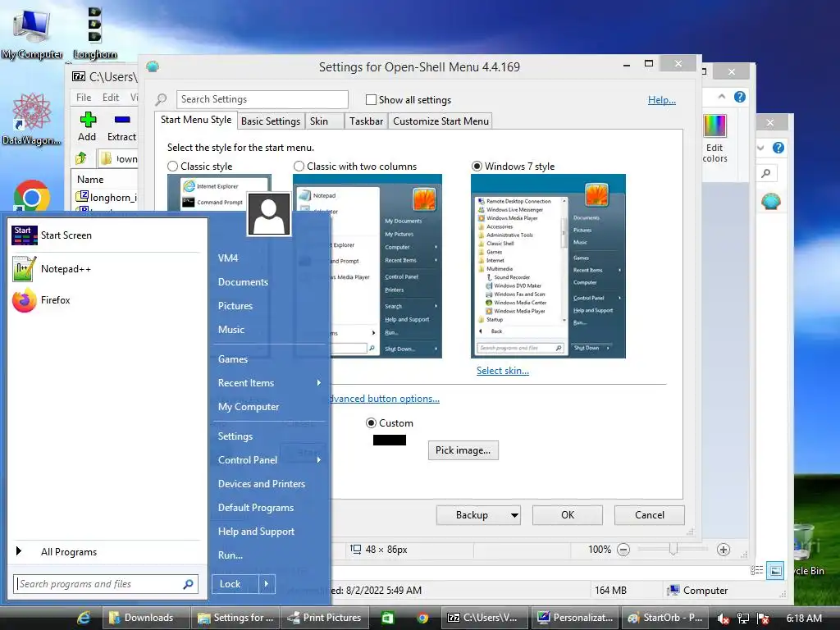Click the search magnifier in start menu
Image resolution: width=840 pixels, height=630 pixels.
[188, 584]
